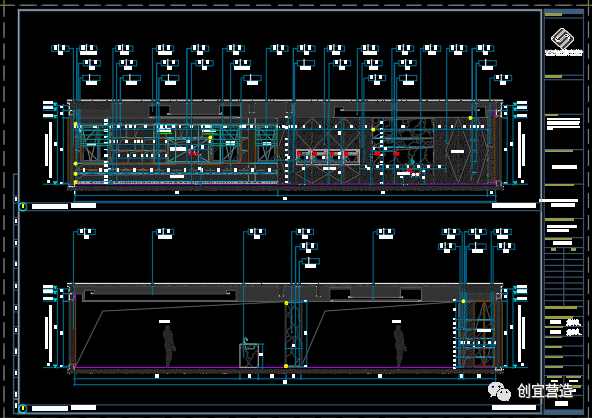Click the white label inside the diamond panel
Image resolution: width=592 pixels, height=418 pixels.
[457, 151]
